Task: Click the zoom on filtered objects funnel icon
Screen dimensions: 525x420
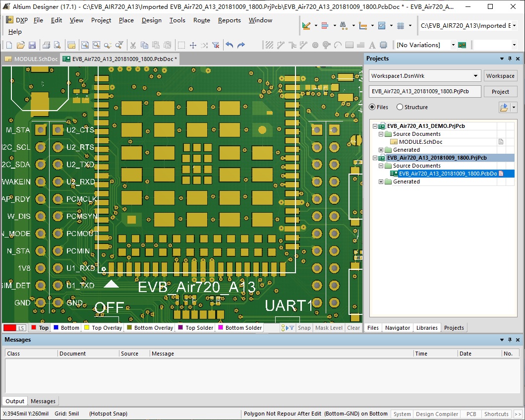Action: (119, 45)
